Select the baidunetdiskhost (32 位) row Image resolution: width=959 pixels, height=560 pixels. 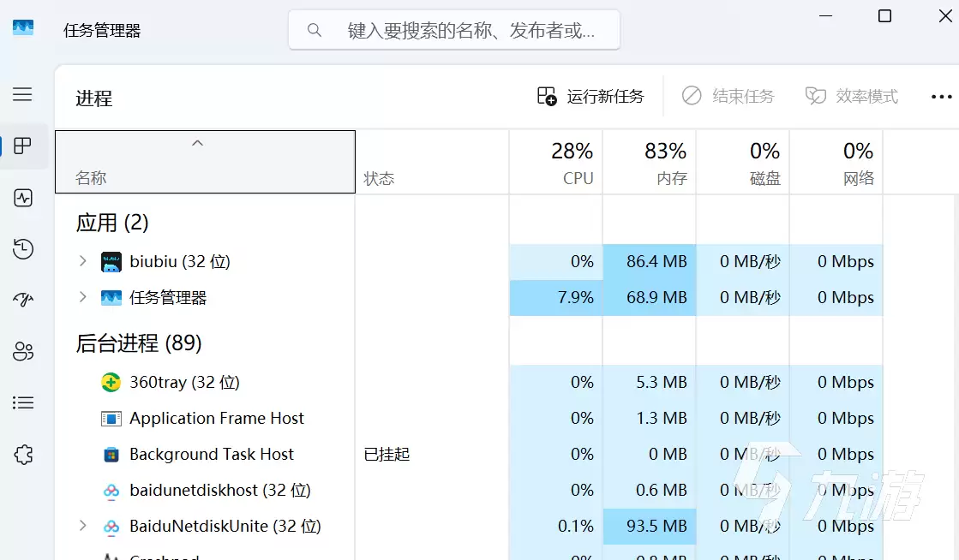coord(469,491)
